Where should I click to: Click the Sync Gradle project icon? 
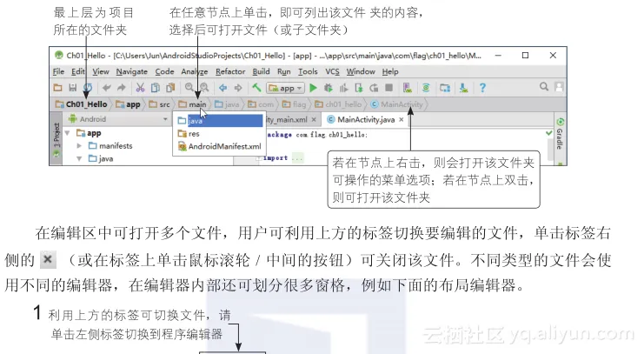(x=426, y=88)
